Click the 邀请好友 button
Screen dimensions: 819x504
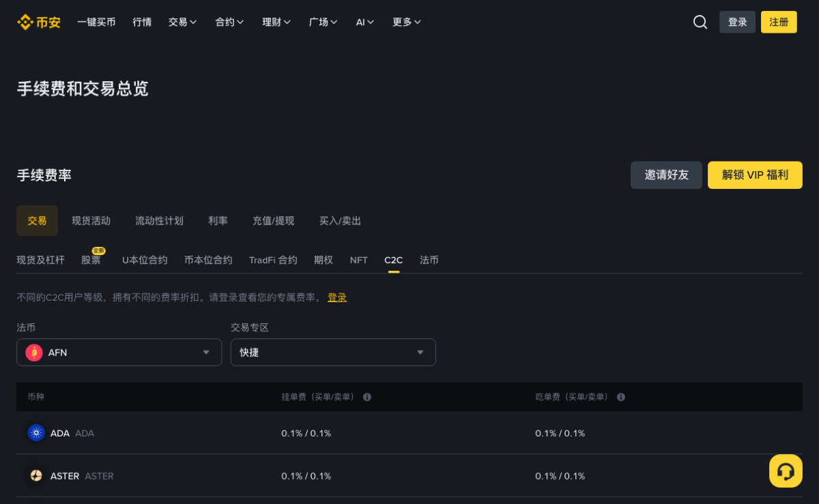pyautogui.click(x=666, y=175)
